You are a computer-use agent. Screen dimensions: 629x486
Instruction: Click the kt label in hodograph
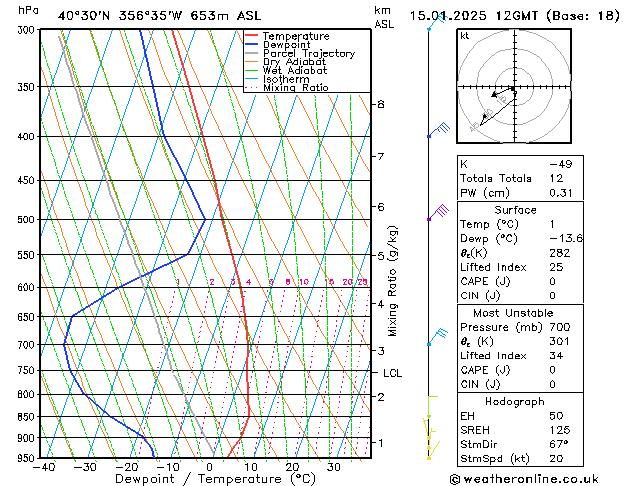[465, 36]
